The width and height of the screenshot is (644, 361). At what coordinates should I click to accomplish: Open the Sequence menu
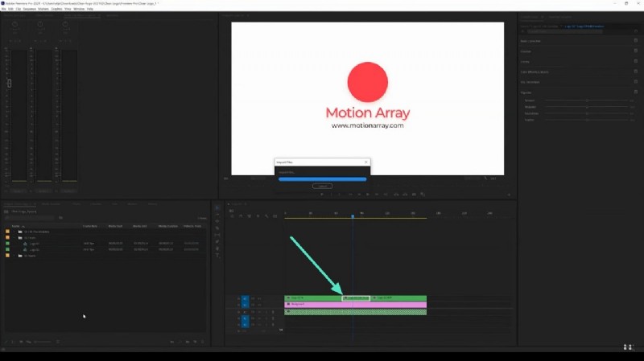pyautogui.click(x=29, y=9)
